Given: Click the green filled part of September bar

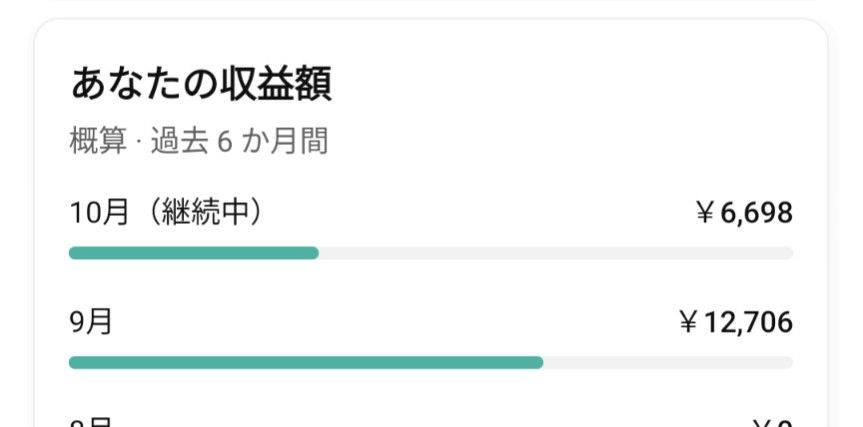Looking at the screenshot, I should pos(306,363).
